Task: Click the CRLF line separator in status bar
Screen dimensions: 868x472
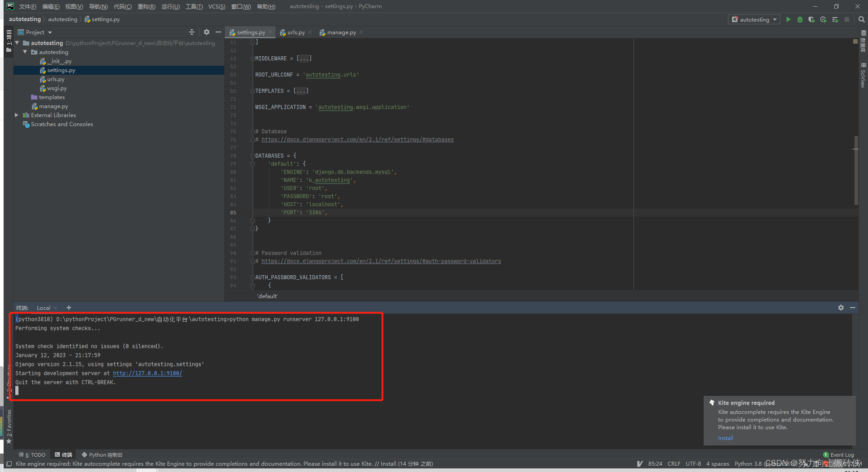Action: tap(674, 463)
